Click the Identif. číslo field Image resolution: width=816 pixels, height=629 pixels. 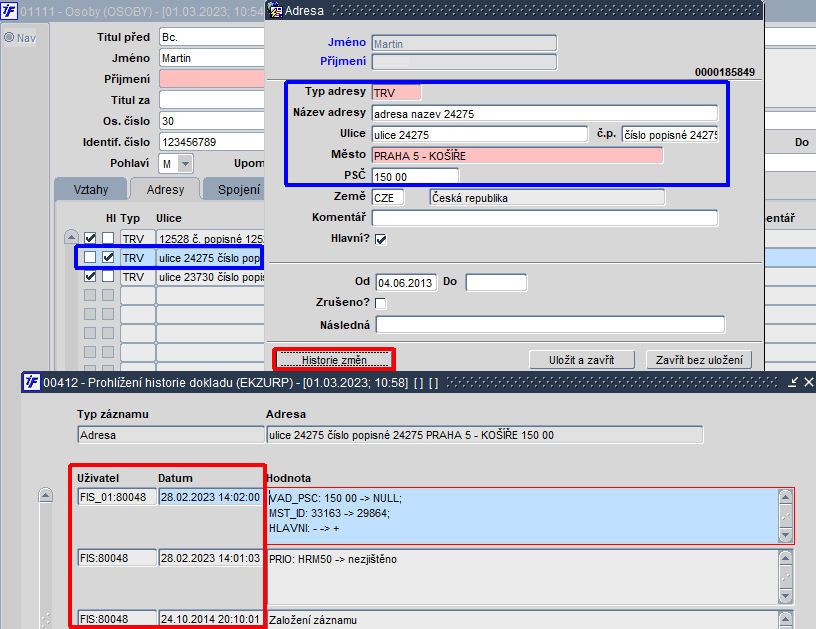(x=212, y=142)
